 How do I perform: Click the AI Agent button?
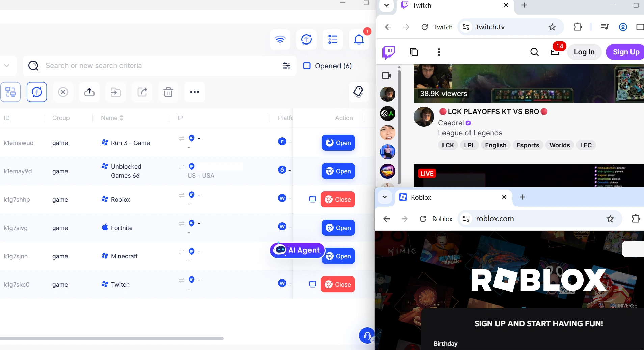[297, 250]
